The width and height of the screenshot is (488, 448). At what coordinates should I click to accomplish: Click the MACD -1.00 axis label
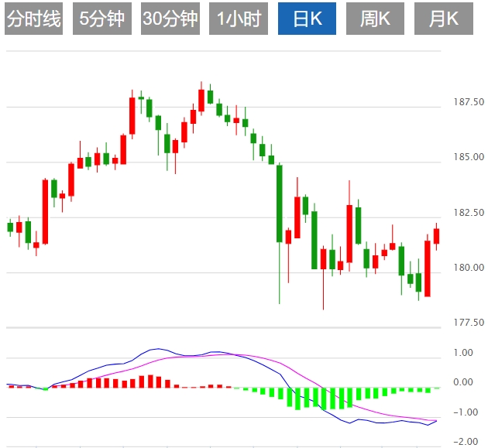pyautogui.click(x=466, y=412)
